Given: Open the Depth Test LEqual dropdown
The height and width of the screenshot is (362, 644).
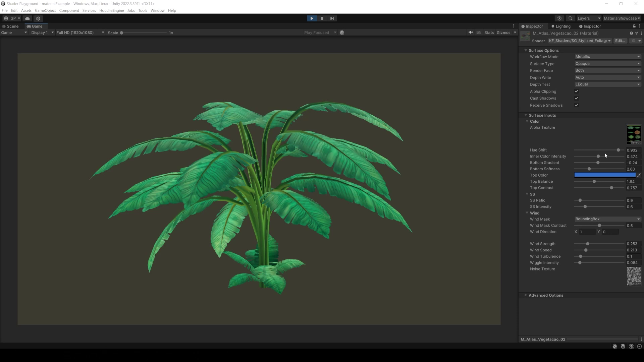Looking at the screenshot, I should click(607, 84).
